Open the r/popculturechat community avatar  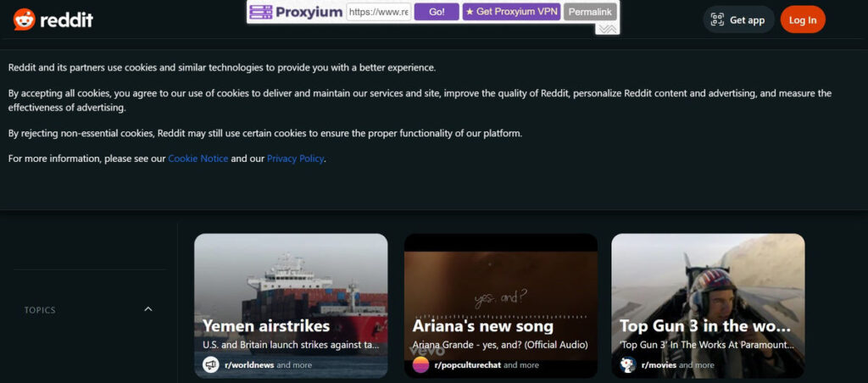(x=421, y=364)
